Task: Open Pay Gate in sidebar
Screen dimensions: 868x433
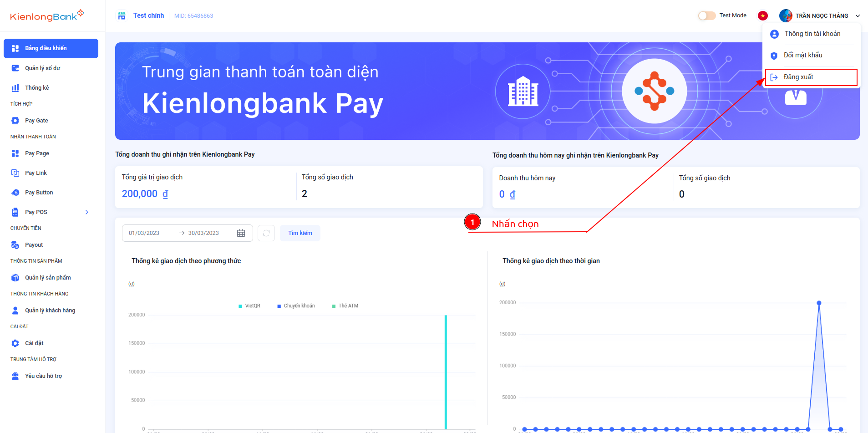Action: tap(51, 121)
